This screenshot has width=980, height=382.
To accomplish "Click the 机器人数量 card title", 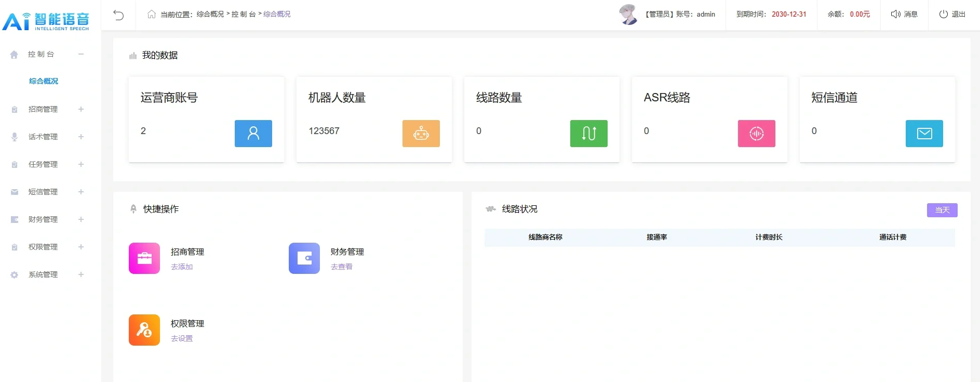I will [337, 98].
